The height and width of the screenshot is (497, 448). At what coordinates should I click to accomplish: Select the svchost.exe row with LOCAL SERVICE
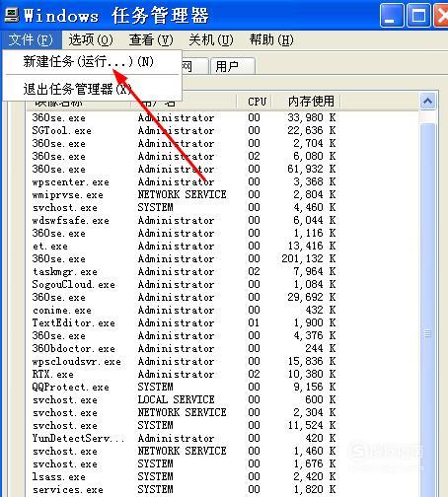185,399
